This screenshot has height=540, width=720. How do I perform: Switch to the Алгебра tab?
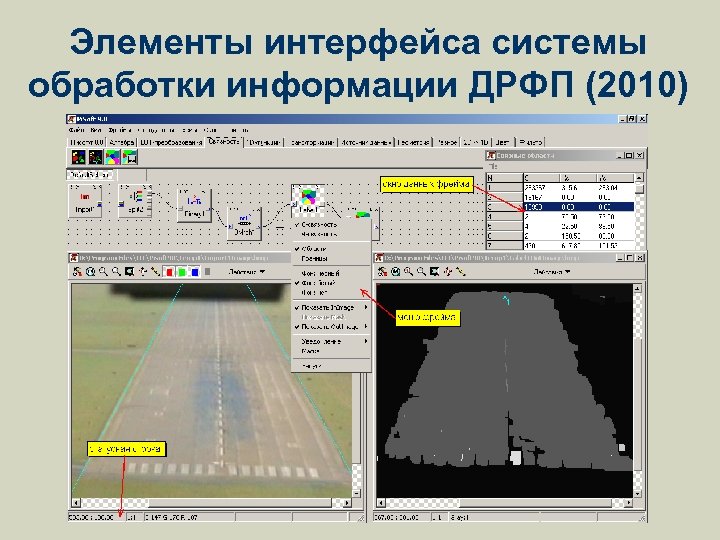[122, 142]
